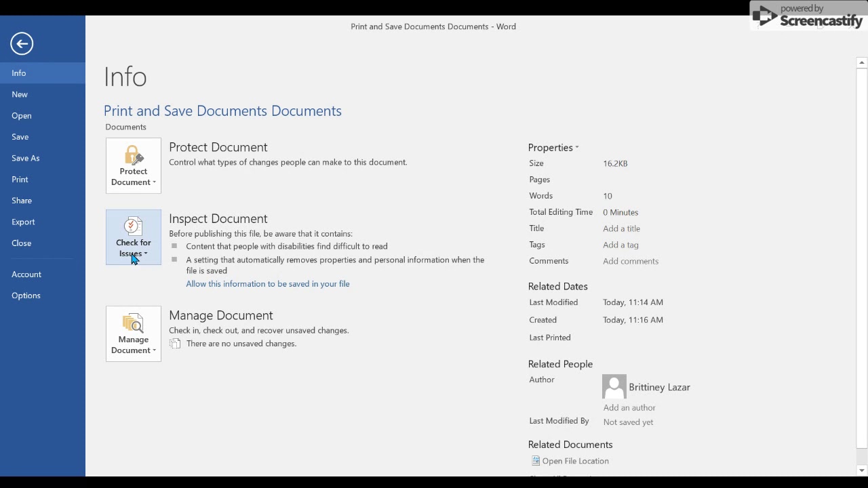Choose Open from the sidebar
This screenshot has height=488, width=868.
click(43, 116)
